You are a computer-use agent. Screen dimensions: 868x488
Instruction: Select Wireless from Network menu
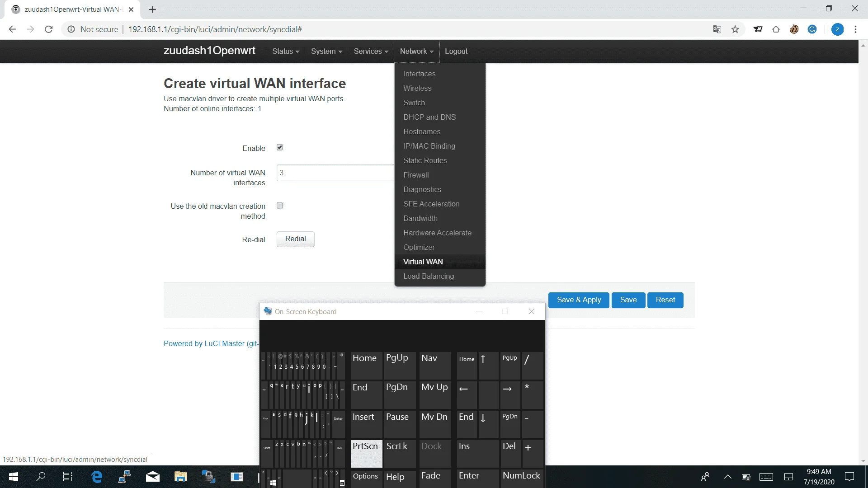point(440,88)
